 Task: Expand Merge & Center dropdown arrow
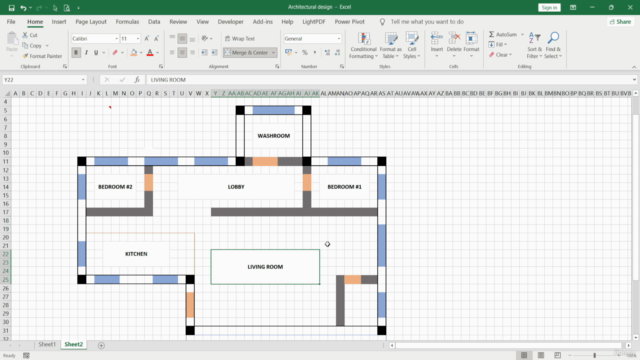click(x=273, y=53)
